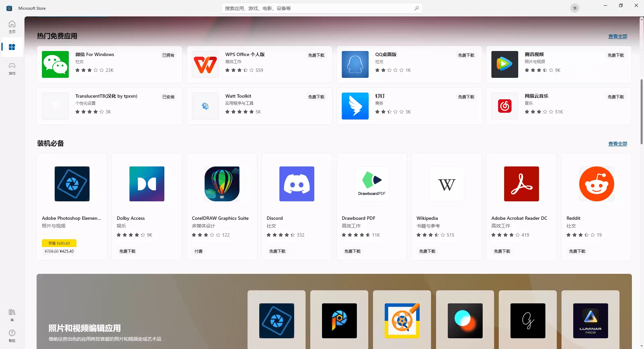
Task: Open the Home (主页) sidebar page
Action: tap(12, 27)
